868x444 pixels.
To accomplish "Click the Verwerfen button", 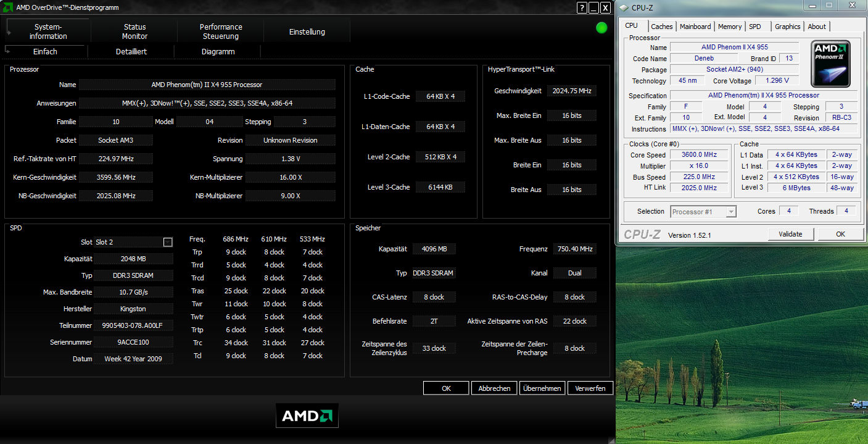I will click(x=590, y=388).
